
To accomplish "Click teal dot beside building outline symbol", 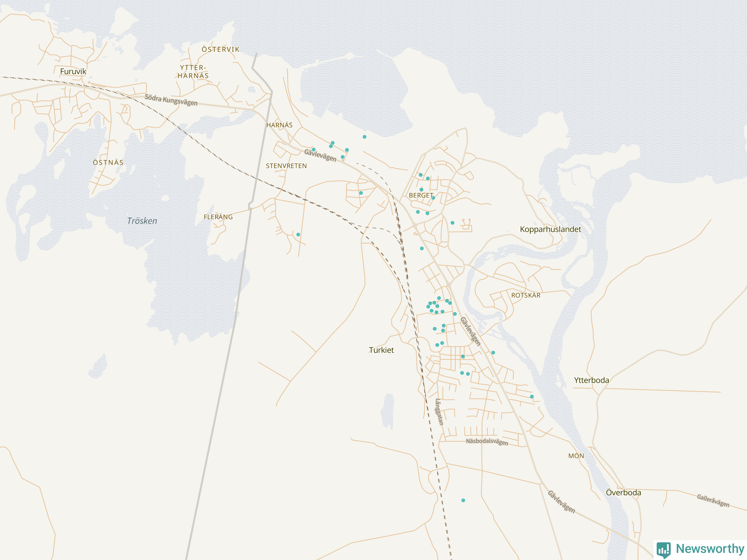I will pyautogui.click(x=453, y=223).
